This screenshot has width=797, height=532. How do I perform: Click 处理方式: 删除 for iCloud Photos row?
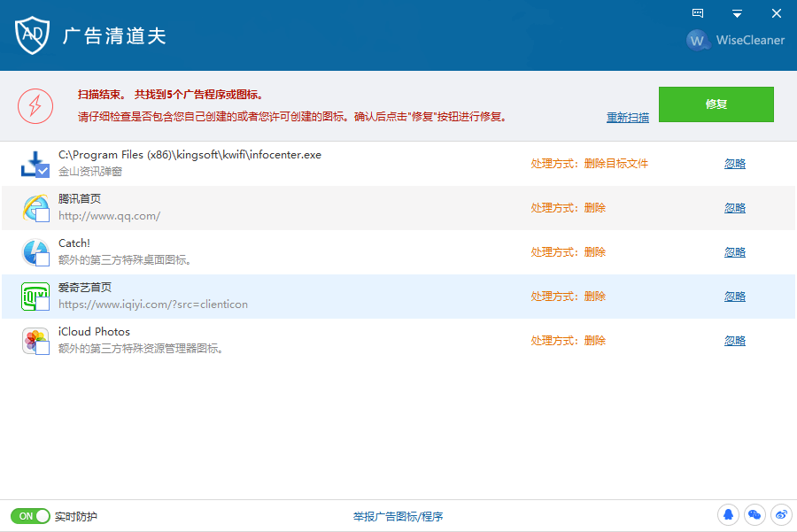[569, 341]
